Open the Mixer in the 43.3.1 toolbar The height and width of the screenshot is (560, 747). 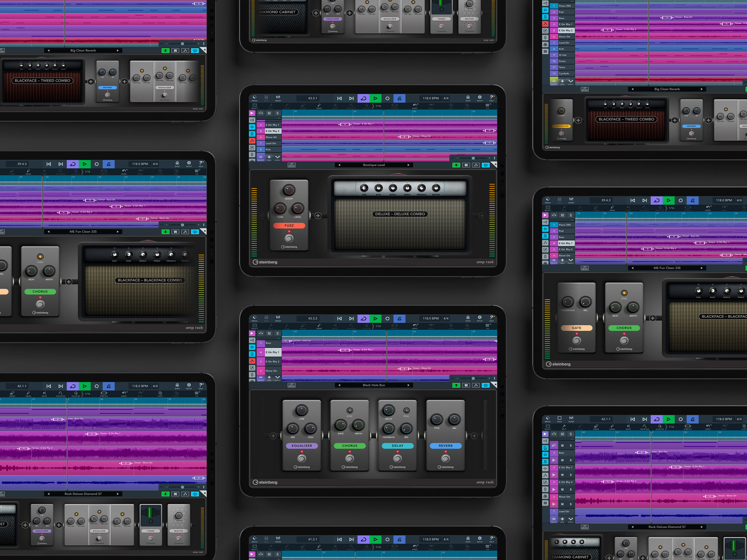tap(278, 98)
